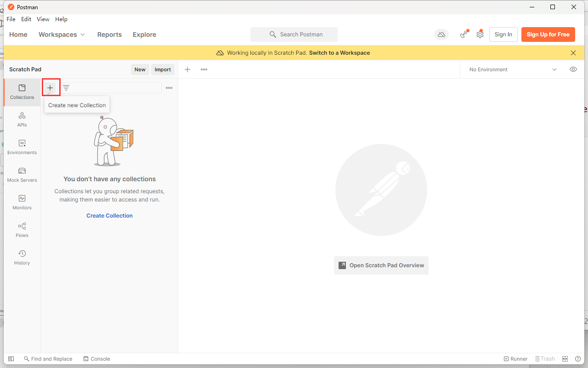The image size is (588, 368).
Task: Open the Environments sidebar tab
Action: pyautogui.click(x=22, y=147)
